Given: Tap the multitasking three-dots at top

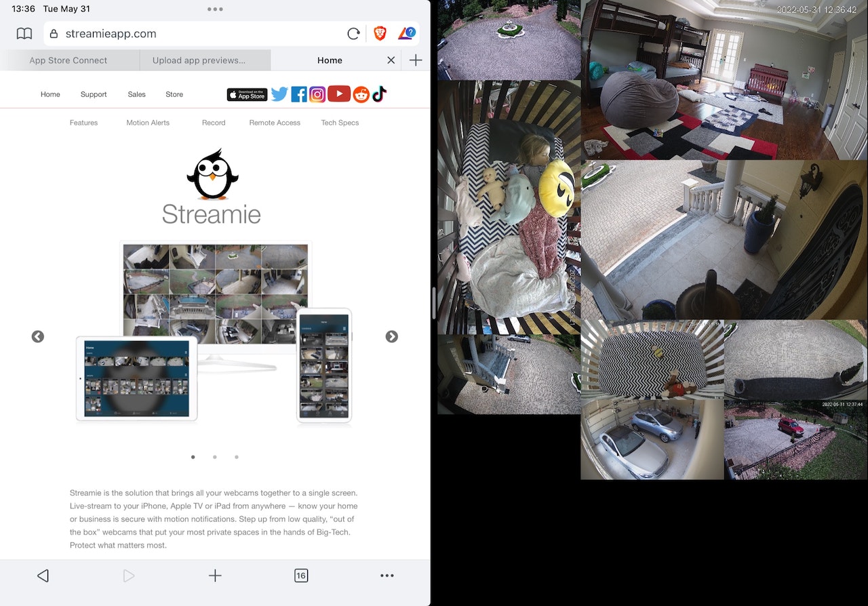Looking at the screenshot, I should pos(215,9).
